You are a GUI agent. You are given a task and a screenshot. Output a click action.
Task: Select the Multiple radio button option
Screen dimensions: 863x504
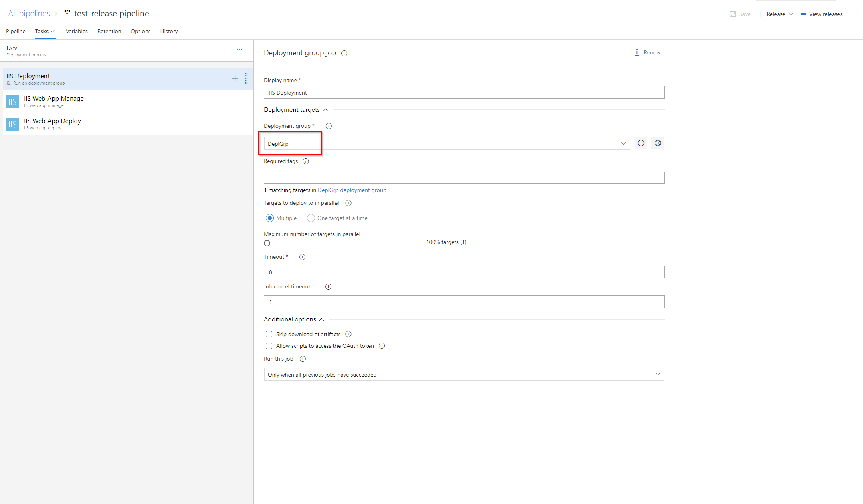coord(269,218)
